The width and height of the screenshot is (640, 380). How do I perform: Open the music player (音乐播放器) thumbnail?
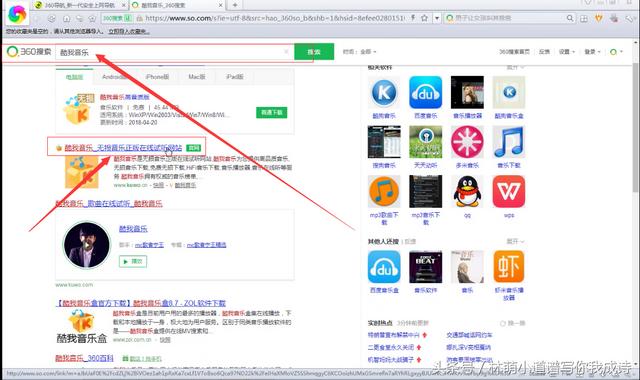(x=467, y=92)
